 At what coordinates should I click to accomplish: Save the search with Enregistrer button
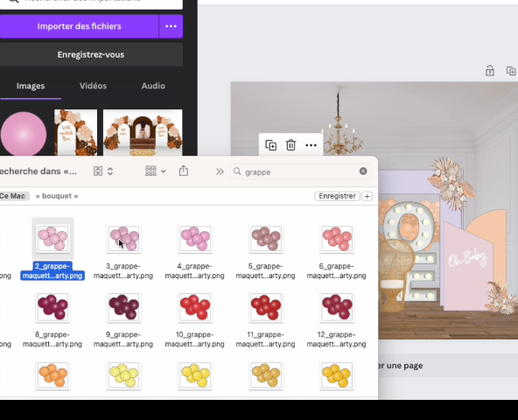[337, 196]
